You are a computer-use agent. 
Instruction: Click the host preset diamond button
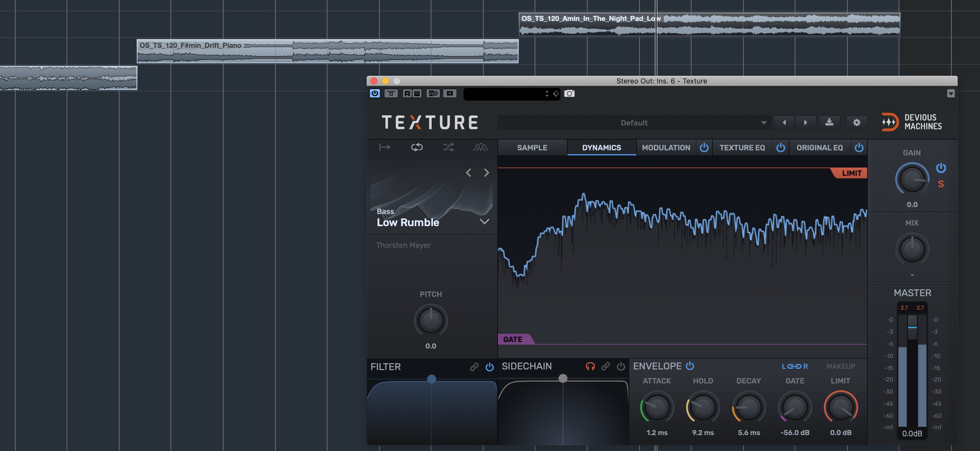(x=556, y=93)
